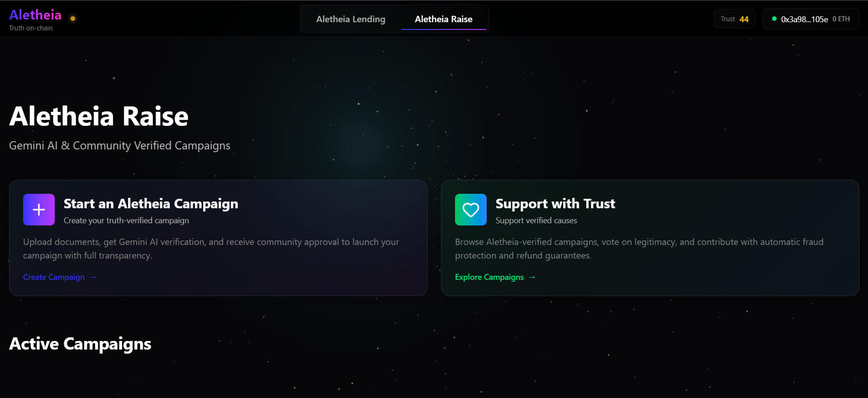
Task: Click the green wallet connection dot
Action: (774, 19)
